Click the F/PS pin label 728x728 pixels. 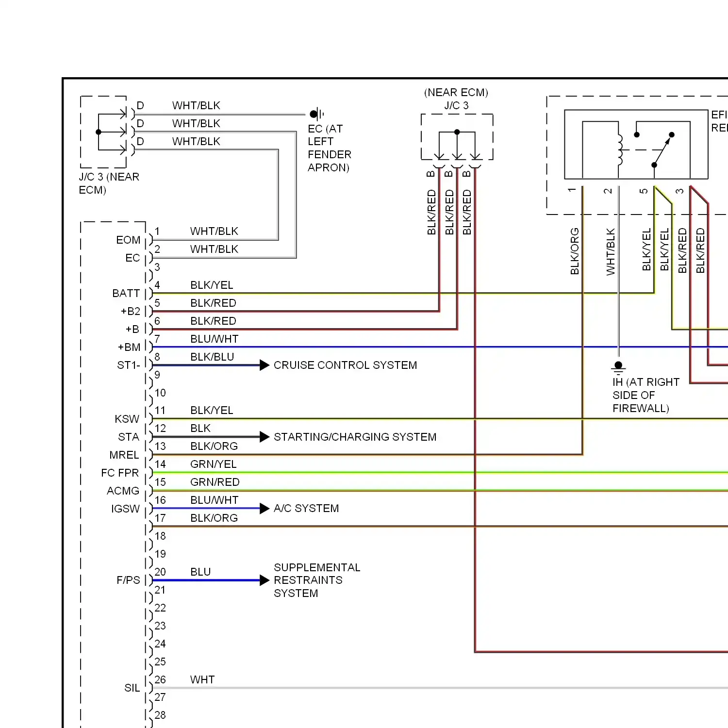128,580
